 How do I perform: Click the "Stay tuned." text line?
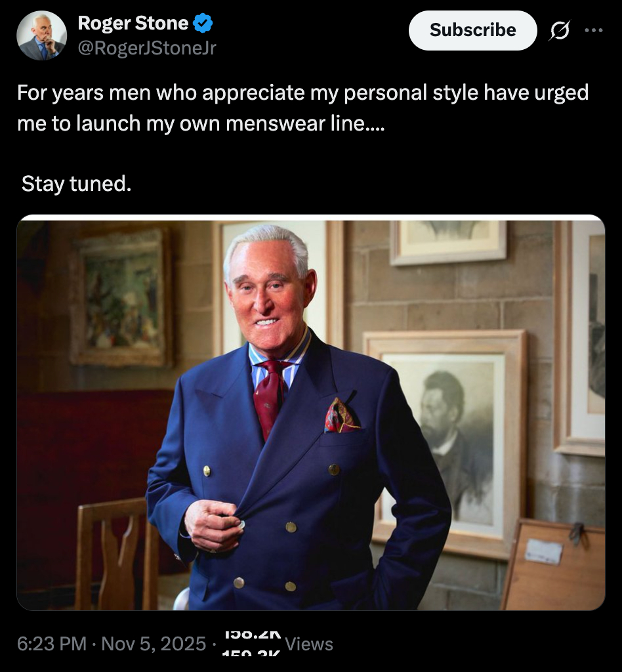(x=77, y=184)
